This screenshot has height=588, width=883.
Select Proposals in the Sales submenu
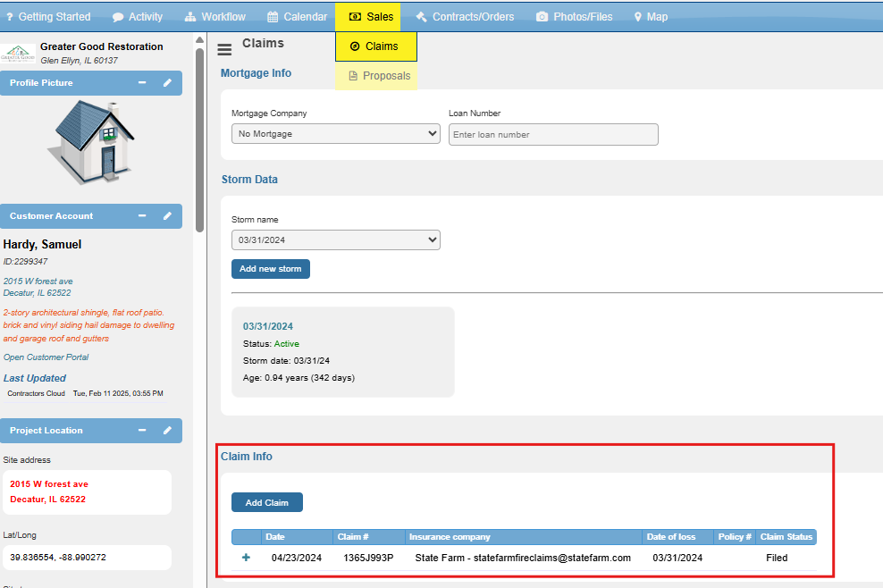pyautogui.click(x=380, y=75)
